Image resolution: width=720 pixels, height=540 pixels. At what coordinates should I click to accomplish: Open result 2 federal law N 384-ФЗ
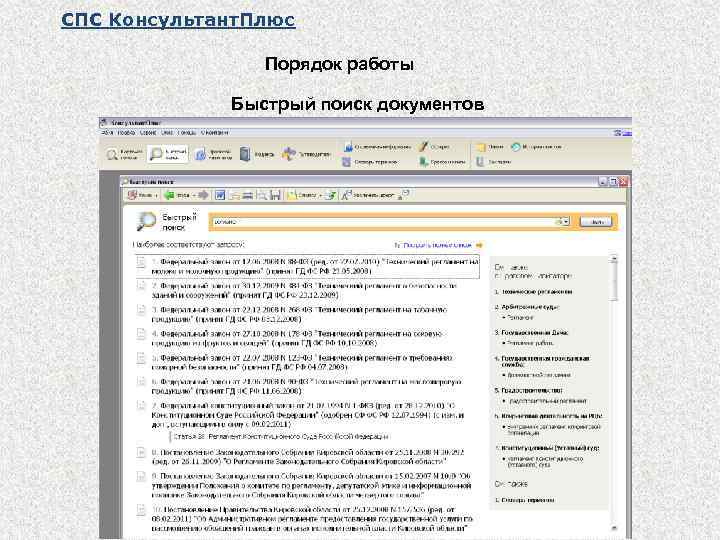click(x=304, y=290)
